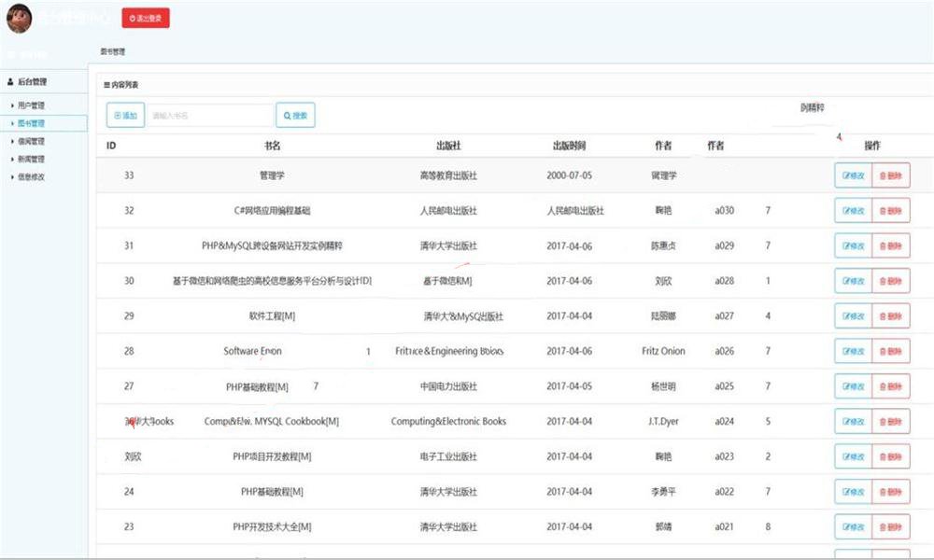Click the 操作 column header
934x560 pixels.
tap(872, 146)
